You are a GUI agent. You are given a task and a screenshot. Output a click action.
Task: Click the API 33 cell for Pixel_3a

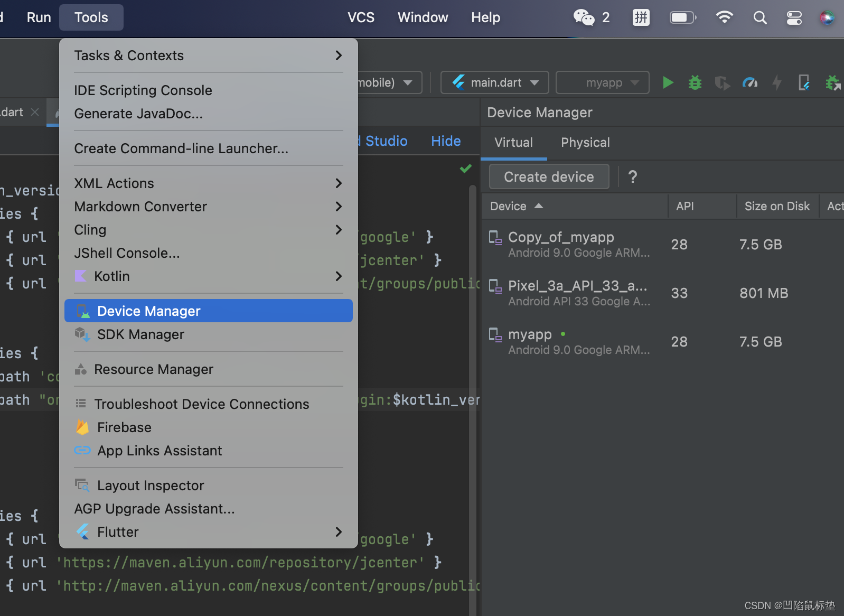click(x=679, y=293)
